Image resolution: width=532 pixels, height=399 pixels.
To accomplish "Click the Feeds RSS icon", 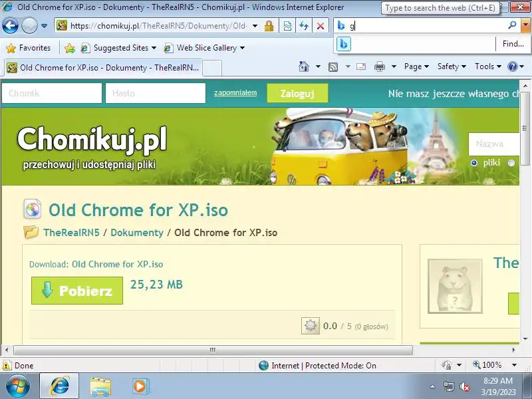I will pyautogui.click(x=333, y=67).
